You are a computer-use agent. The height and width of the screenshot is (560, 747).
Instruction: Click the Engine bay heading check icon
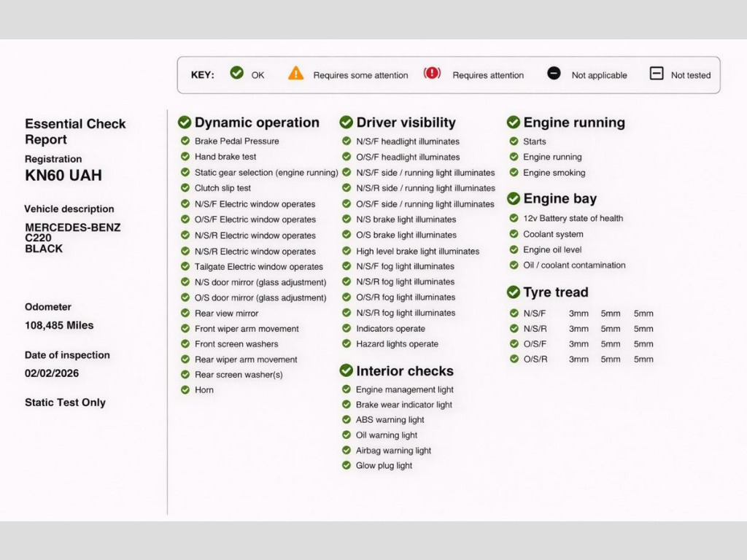514,198
